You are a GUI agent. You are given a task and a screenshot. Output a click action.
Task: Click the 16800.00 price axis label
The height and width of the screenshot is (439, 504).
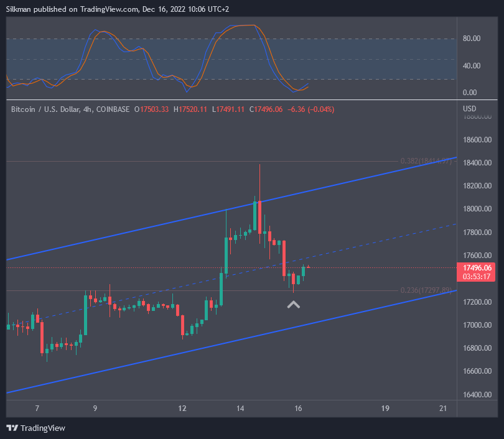click(477, 348)
